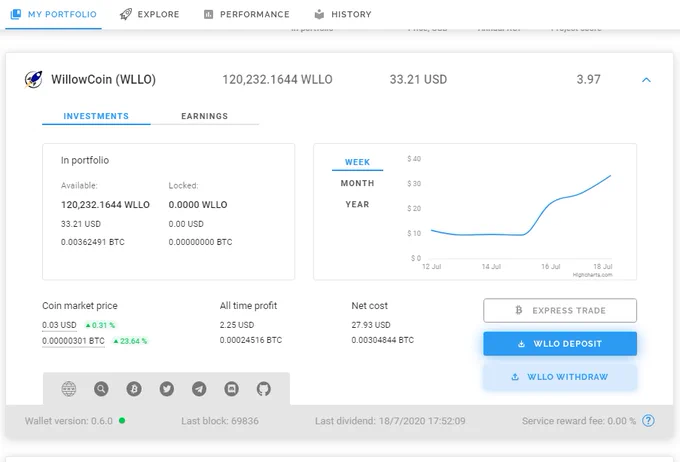This screenshot has width=680, height=462.
Task: Click the 0.00362491 BTC available value
Action: (93, 242)
